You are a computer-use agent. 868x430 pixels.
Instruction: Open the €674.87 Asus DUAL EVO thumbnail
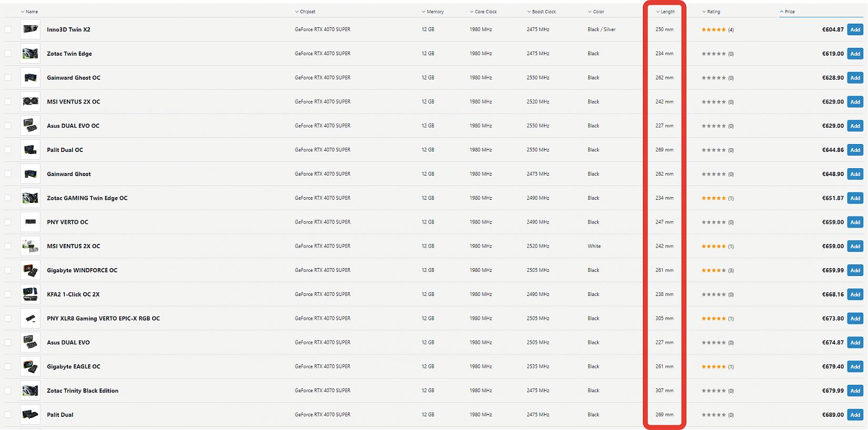point(31,342)
